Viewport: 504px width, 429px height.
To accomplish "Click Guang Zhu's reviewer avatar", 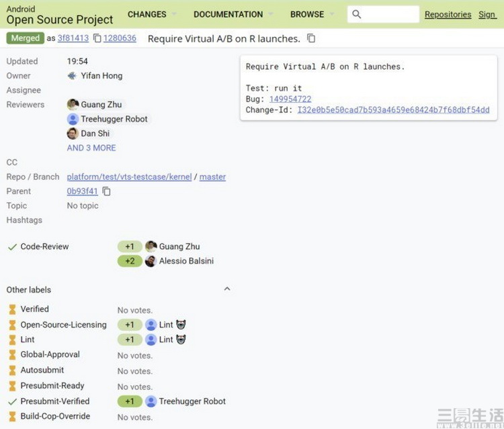I will [x=73, y=104].
